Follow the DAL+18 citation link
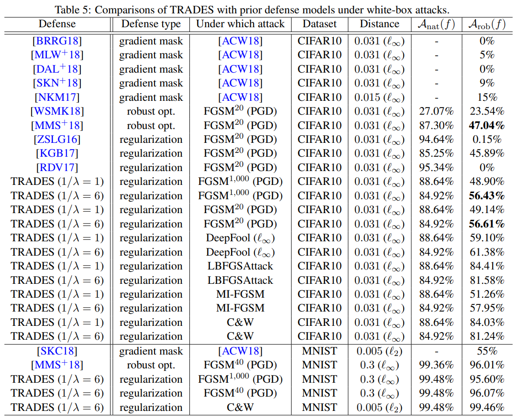 tap(57, 69)
